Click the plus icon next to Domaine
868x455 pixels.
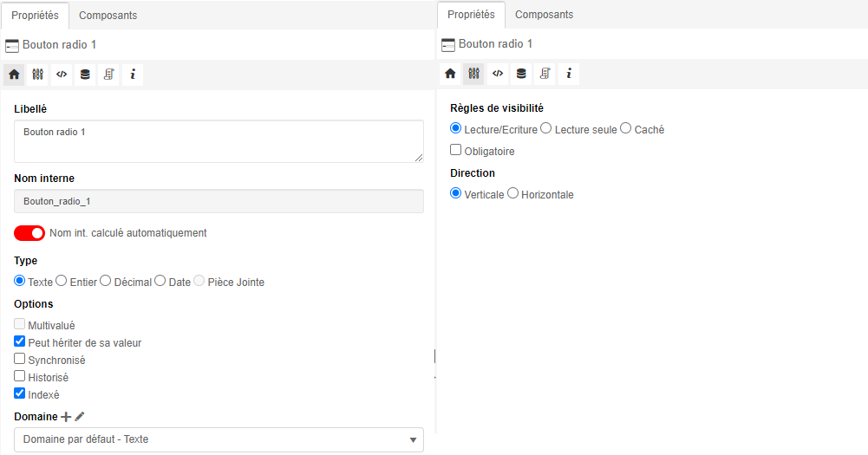(x=66, y=417)
